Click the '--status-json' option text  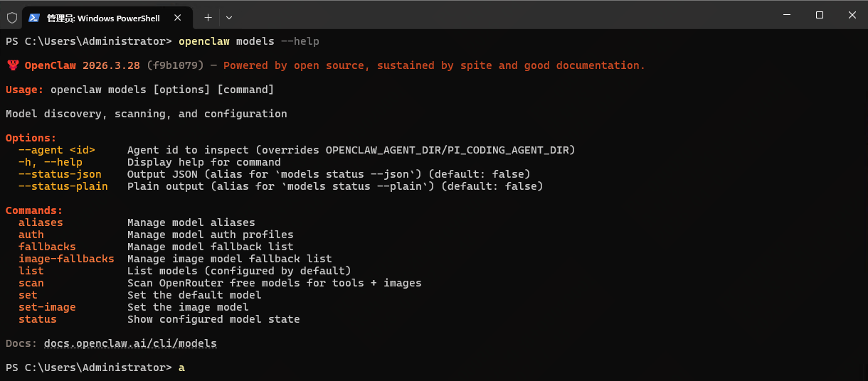coord(60,174)
